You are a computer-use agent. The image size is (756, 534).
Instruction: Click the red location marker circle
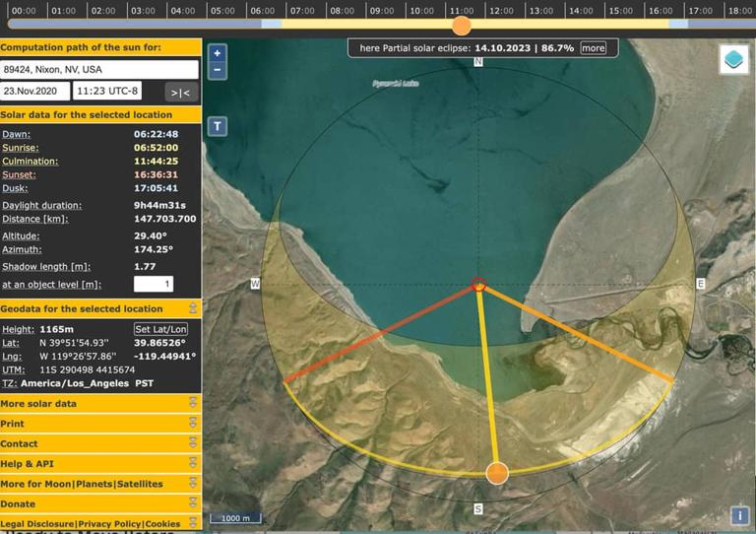click(478, 284)
